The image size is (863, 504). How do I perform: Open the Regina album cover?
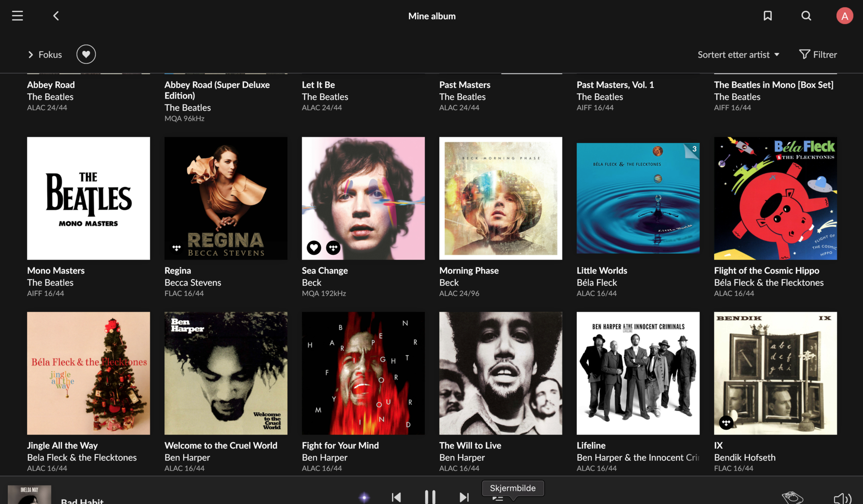click(x=226, y=198)
